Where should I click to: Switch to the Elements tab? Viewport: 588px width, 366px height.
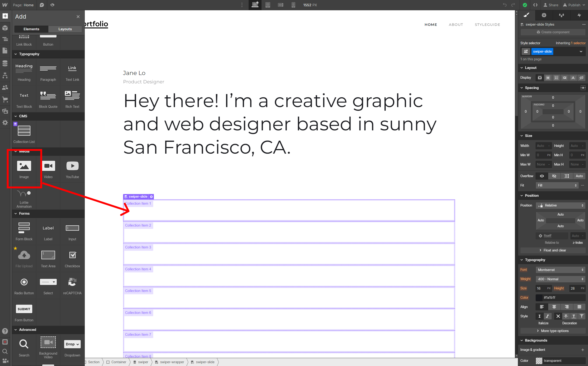(x=31, y=29)
